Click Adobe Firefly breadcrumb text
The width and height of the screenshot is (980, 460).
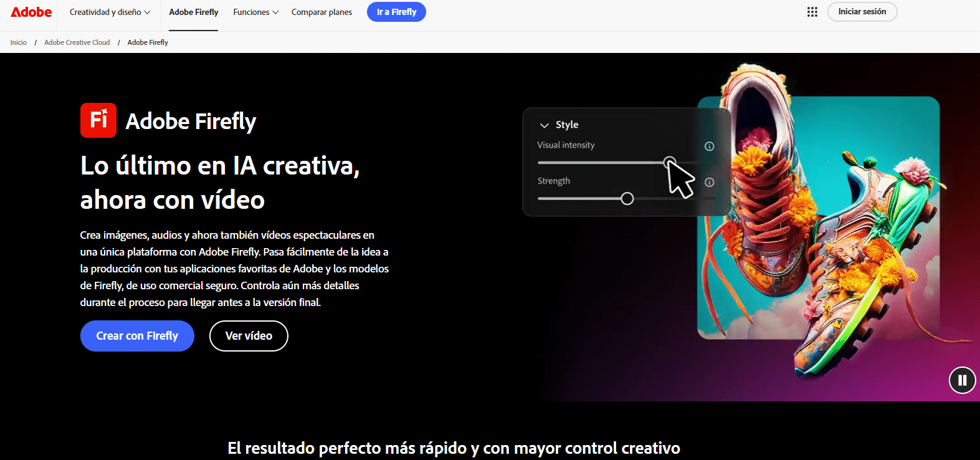[148, 42]
